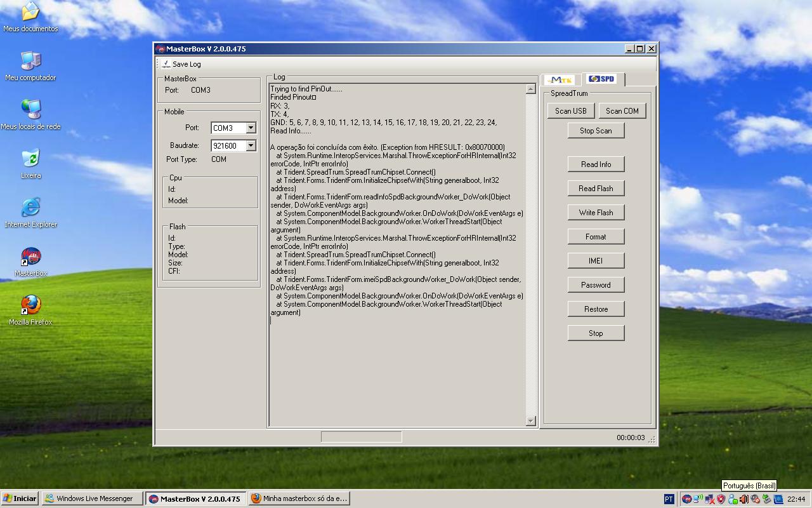
Task: Click the MasterBox Port COM3 value
Action: tap(200, 90)
